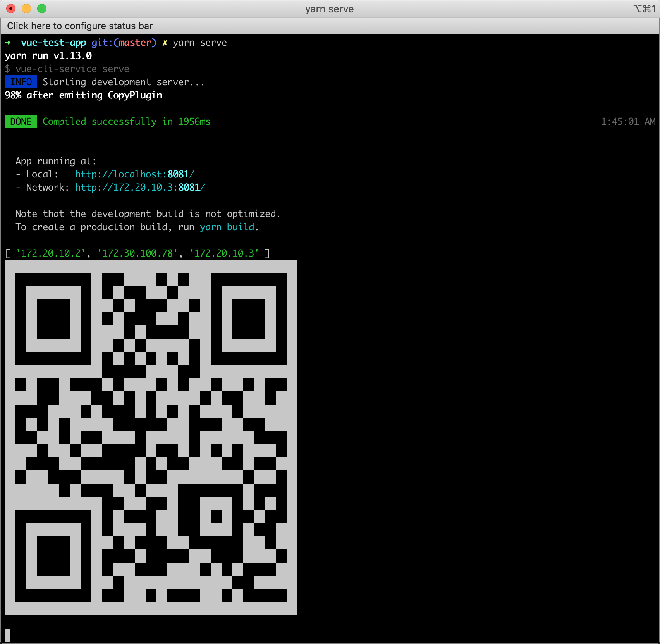Click the '172.20.10.3' IP in the array
Image resolution: width=660 pixels, height=644 pixels.
tap(224, 253)
